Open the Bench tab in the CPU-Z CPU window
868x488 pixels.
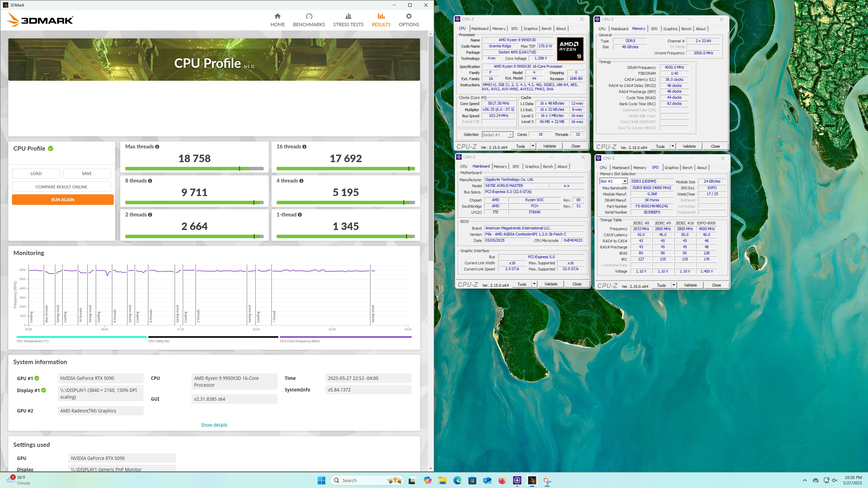coord(546,29)
